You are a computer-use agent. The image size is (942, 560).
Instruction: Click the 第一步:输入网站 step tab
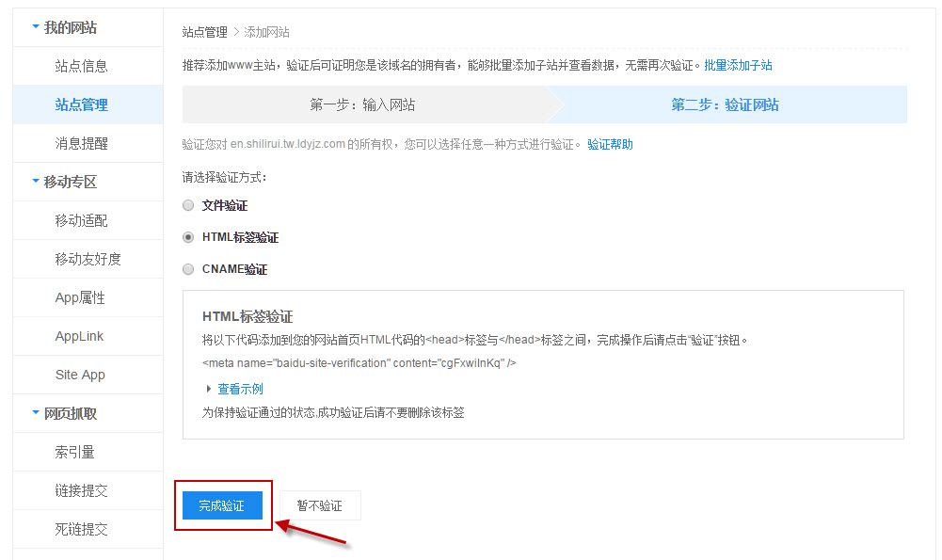(362, 105)
